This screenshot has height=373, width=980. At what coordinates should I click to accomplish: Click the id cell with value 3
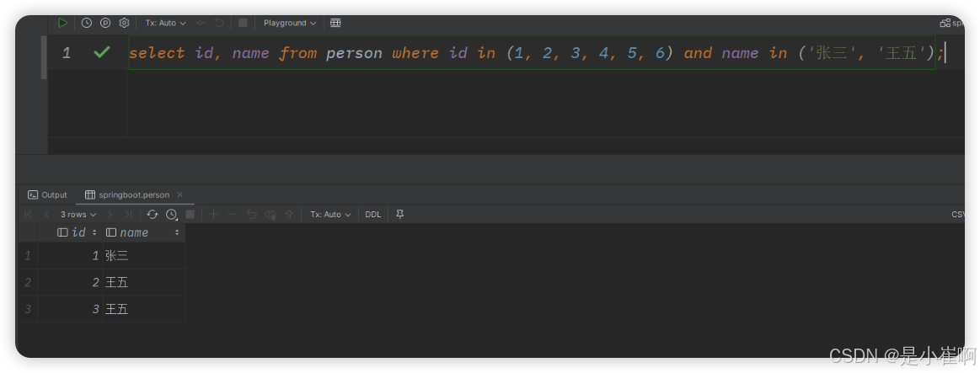point(71,309)
